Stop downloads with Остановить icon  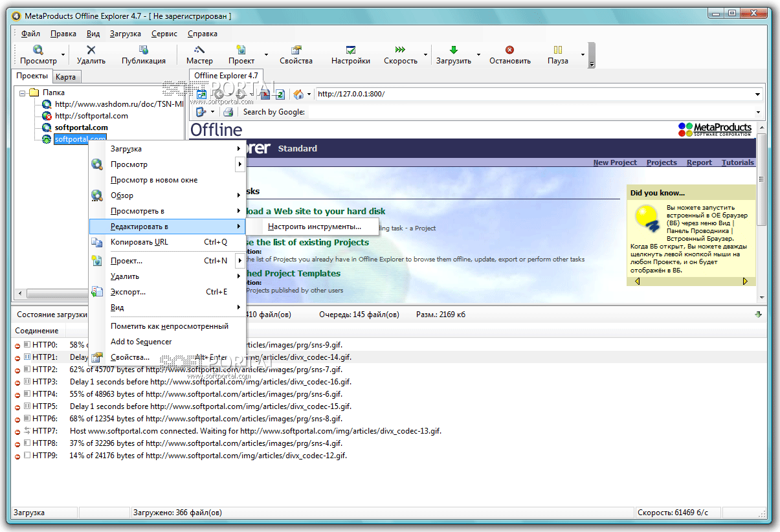(510, 50)
